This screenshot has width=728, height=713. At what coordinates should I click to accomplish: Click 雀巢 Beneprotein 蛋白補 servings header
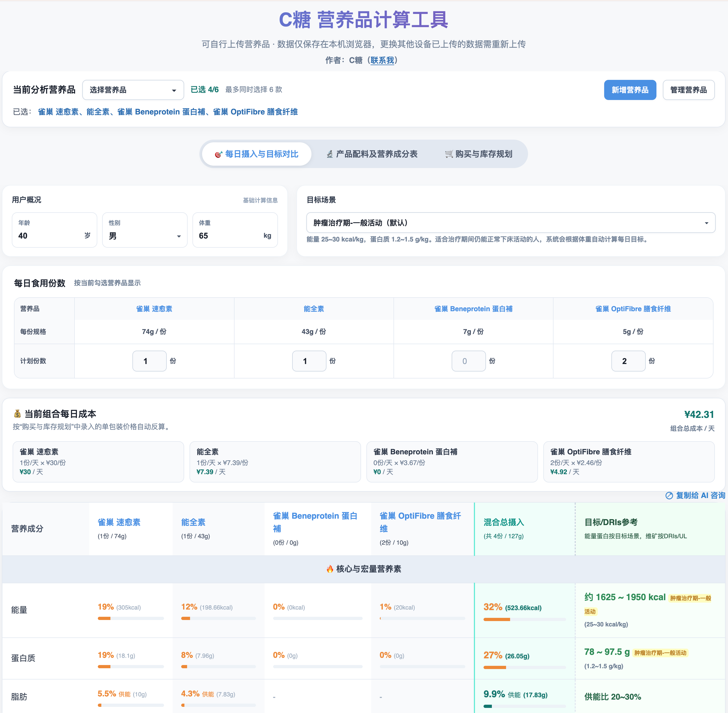pos(473,309)
